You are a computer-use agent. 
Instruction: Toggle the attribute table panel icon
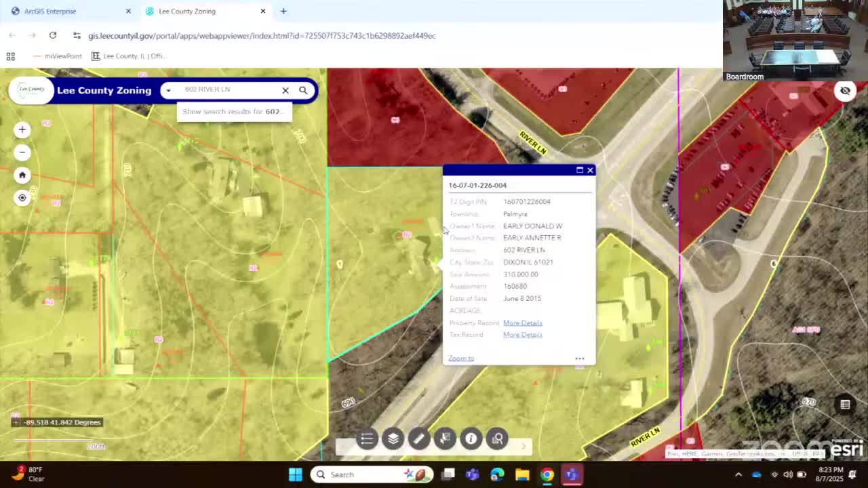pos(845,405)
